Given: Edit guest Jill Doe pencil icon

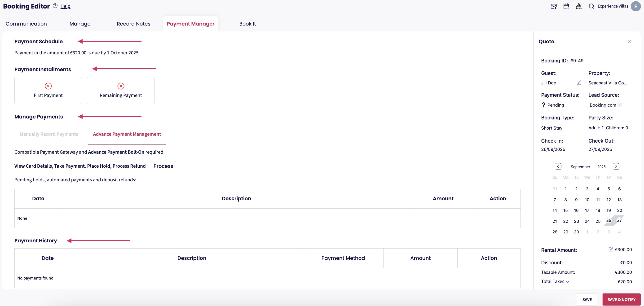Looking at the screenshot, I should point(579,83).
